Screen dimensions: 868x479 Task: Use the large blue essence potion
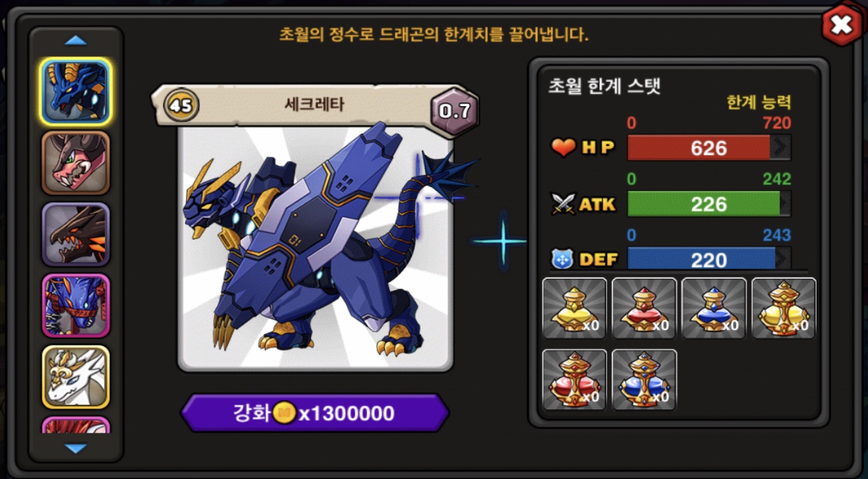pyautogui.click(x=644, y=380)
